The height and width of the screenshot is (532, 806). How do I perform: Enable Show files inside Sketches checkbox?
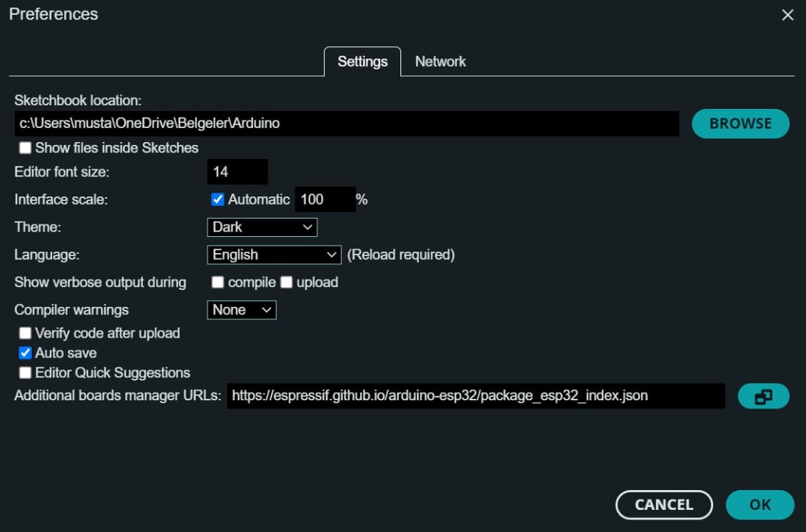click(x=26, y=148)
